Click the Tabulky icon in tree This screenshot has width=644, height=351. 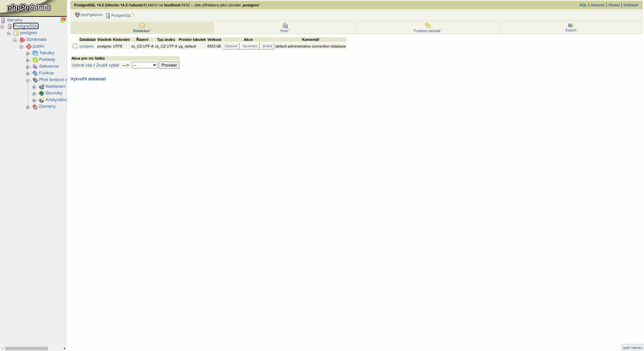[x=35, y=53]
